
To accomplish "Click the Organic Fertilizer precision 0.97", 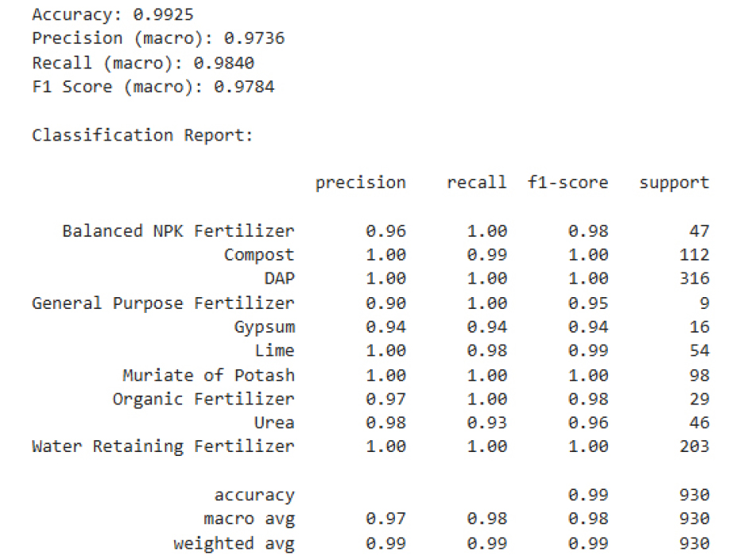I will [385, 399].
